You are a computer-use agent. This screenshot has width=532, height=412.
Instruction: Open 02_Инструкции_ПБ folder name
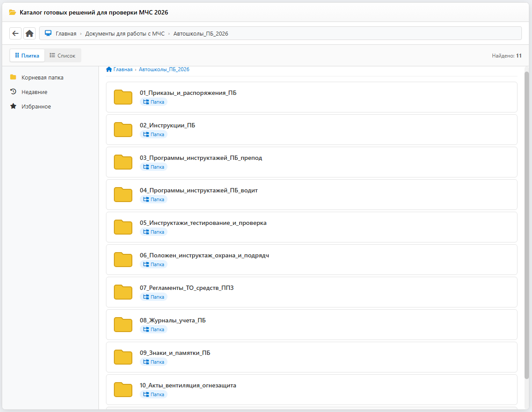(x=168, y=125)
